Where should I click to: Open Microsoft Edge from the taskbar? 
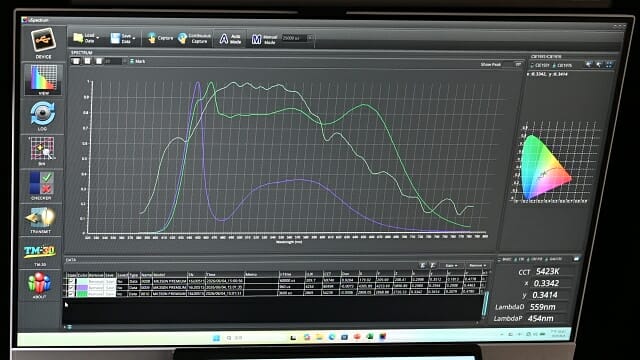click(x=332, y=337)
